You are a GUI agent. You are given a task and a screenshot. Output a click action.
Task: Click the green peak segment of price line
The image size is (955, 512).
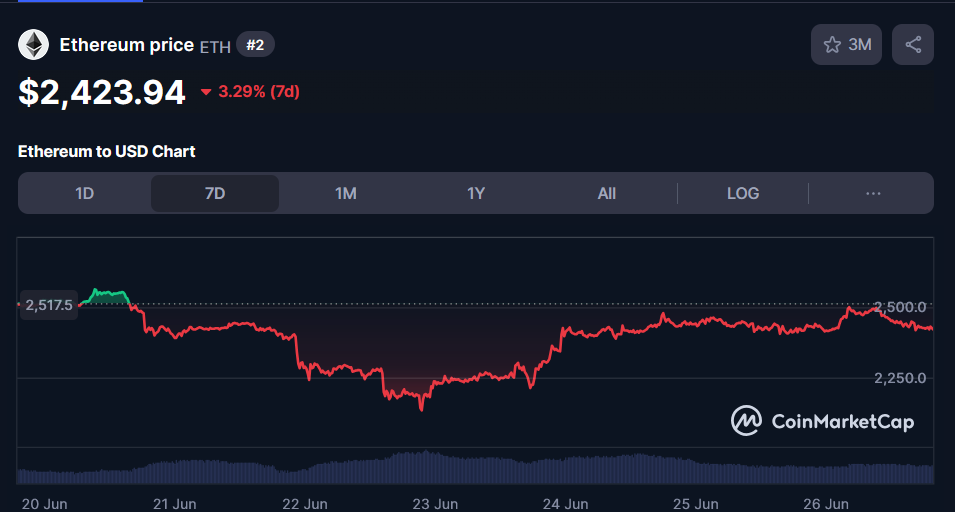coord(106,296)
